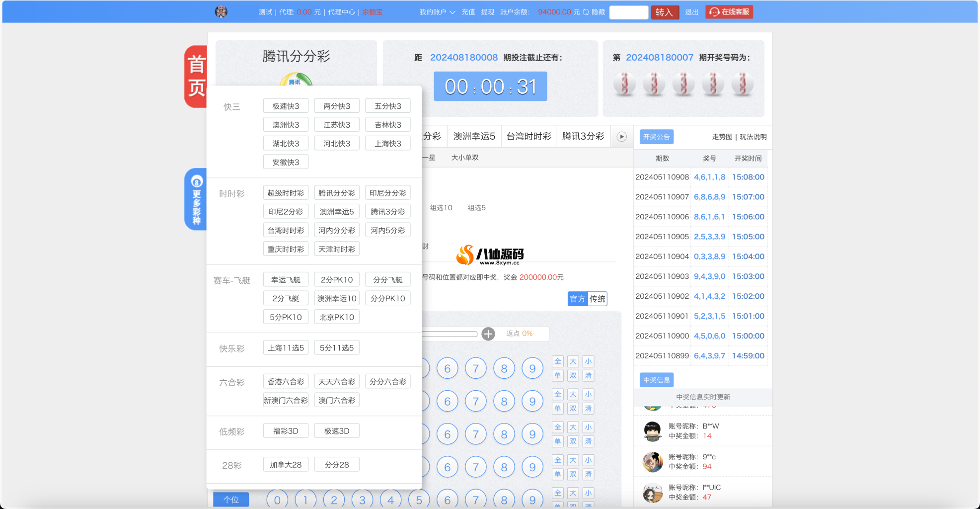
Task: Toggle 隐藏 to hide the account balance
Action: coord(599,12)
